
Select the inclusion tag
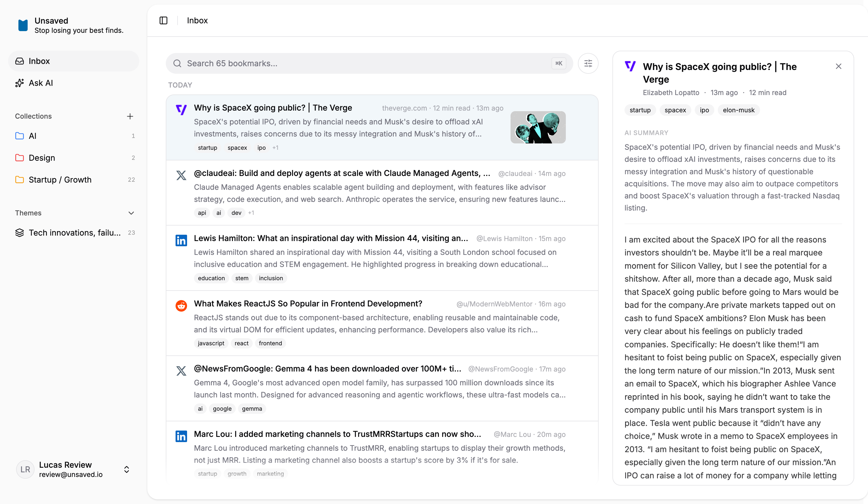pos(271,278)
